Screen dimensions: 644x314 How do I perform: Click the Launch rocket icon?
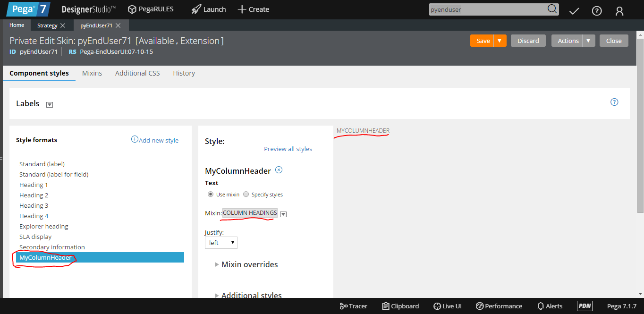[x=196, y=9]
